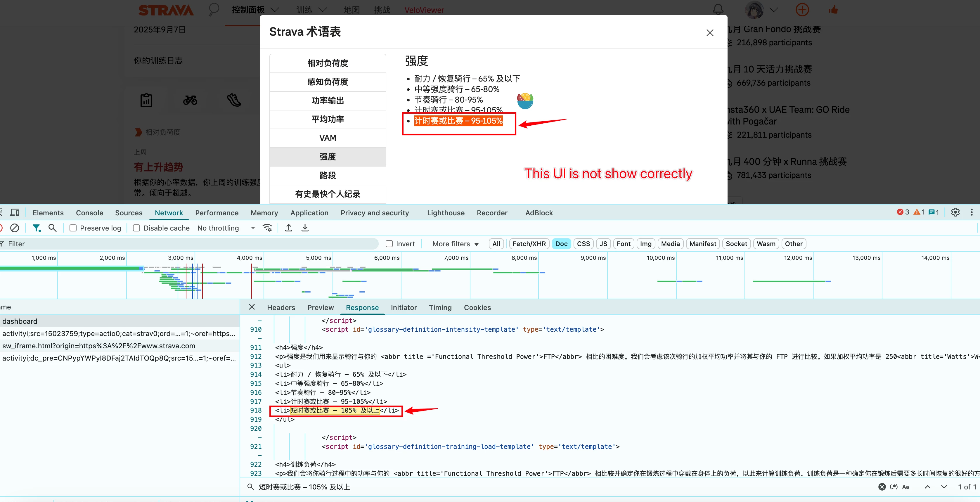980x502 pixels.
Task: Expand the 相对负荷度 section arrow
Action: coord(138,132)
